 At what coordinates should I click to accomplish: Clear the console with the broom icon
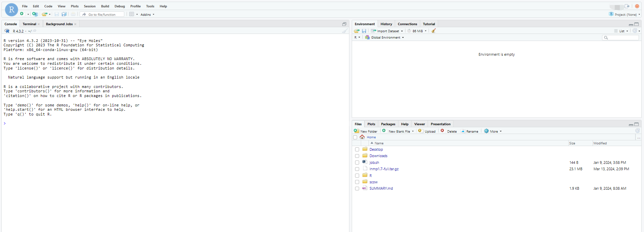click(x=345, y=31)
